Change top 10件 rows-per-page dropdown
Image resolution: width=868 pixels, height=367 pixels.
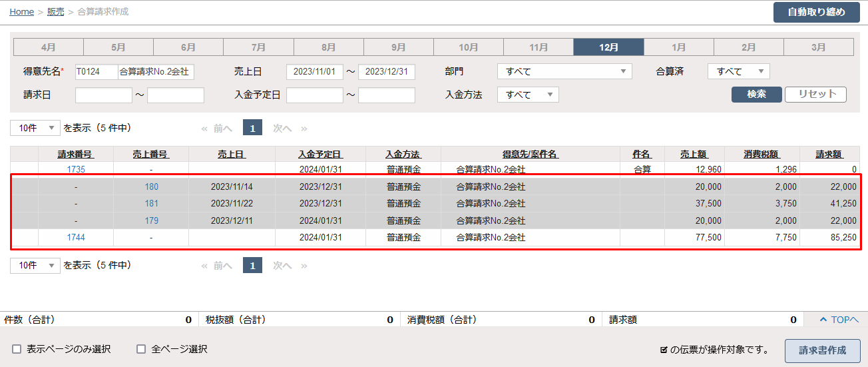(35, 128)
